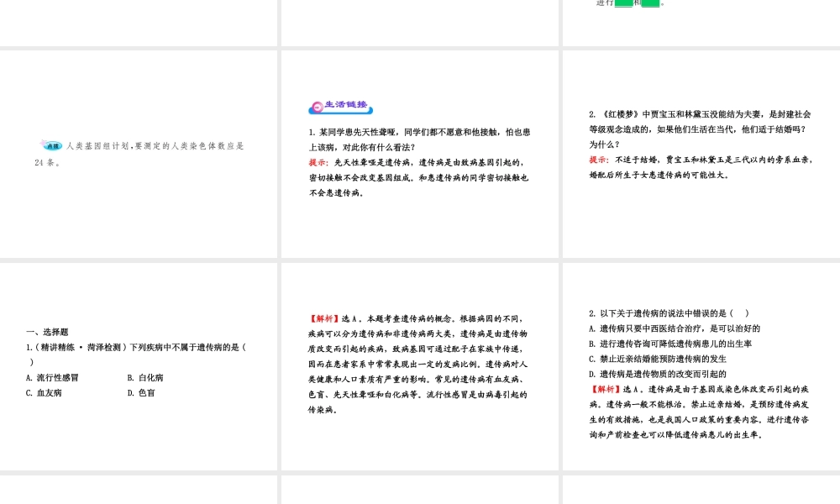
Task: Click the heading '一、选择题'
Action: 47,332
